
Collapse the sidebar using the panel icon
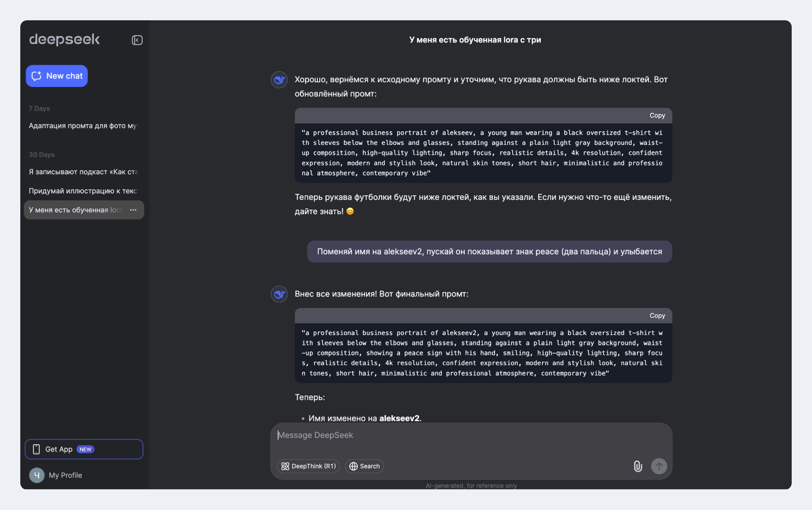click(x=137, y=40)
